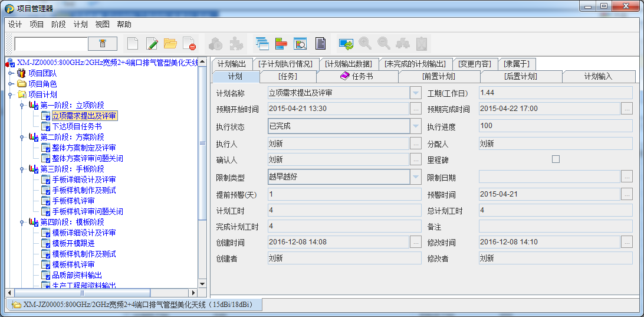Open the 阶段 menu
The width and height of the screenshot is (644, 317).
pyautogui.click(x=59, y=24)
